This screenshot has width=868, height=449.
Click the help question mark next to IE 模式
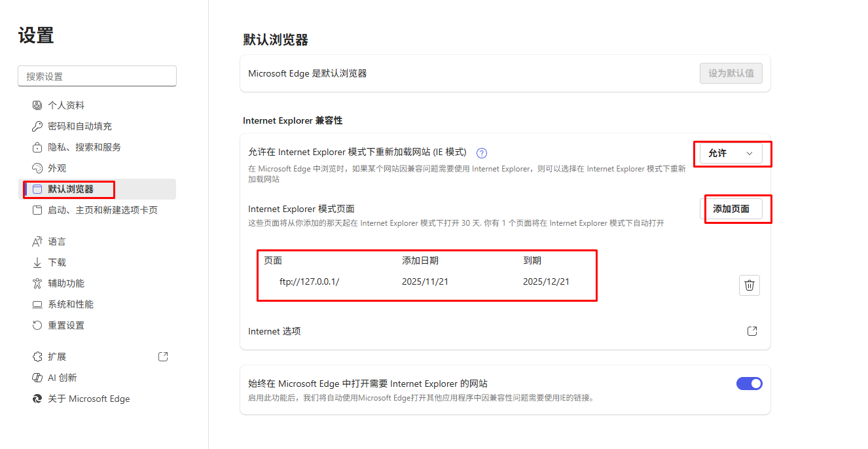click(482, 153)
